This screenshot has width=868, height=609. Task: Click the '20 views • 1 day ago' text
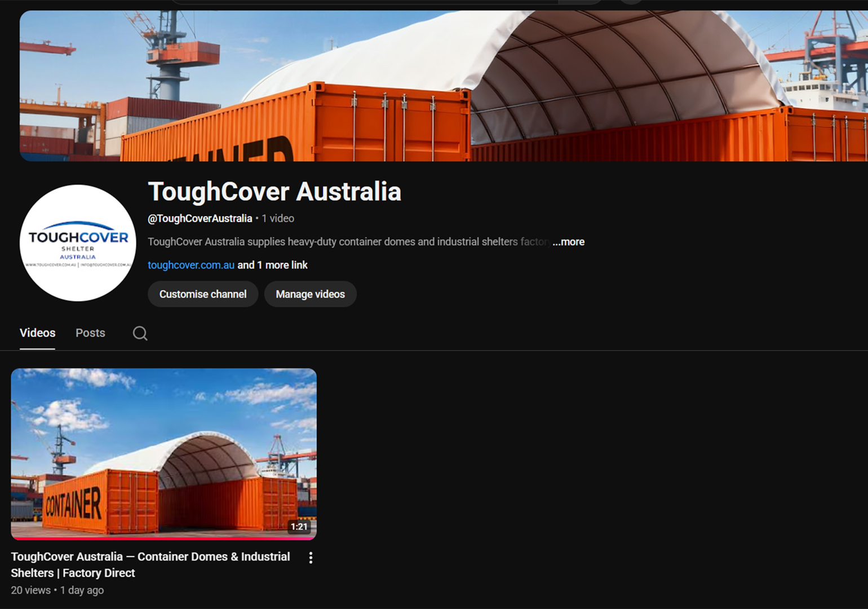click(57, 590)
